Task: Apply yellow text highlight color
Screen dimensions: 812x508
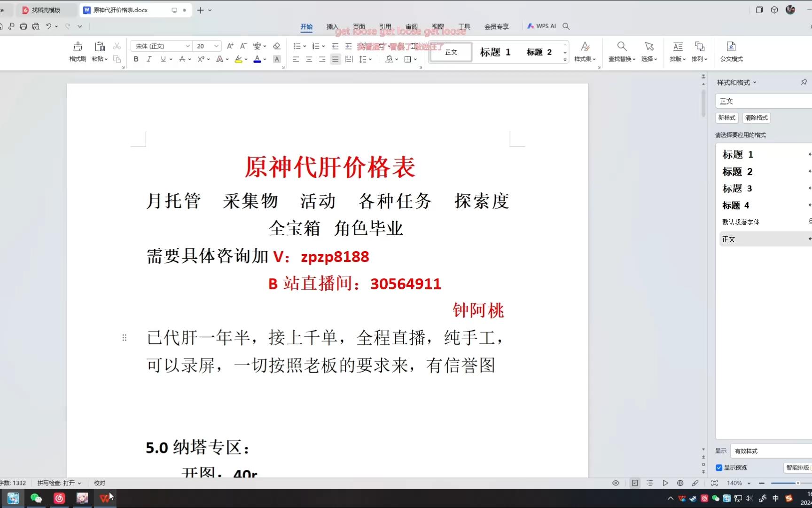Action: tap(239, 59)
